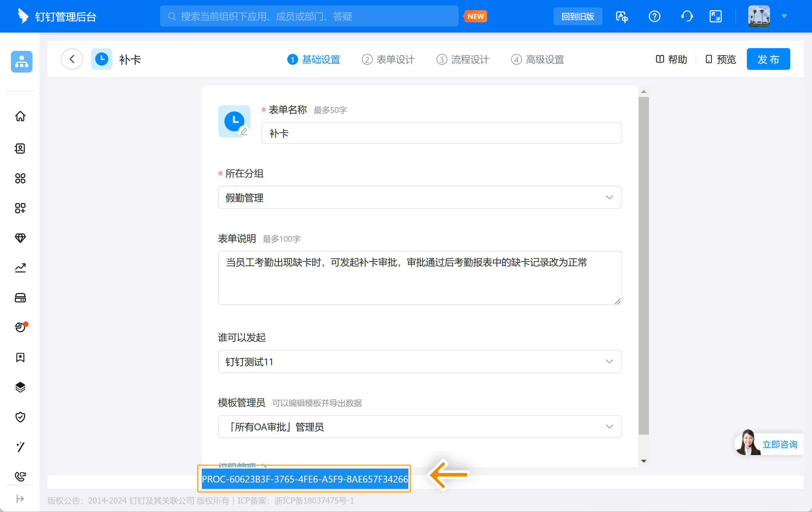Click the headset support icon in header
The width and height of the screenshot is (812, 512).
click(687, 16)
